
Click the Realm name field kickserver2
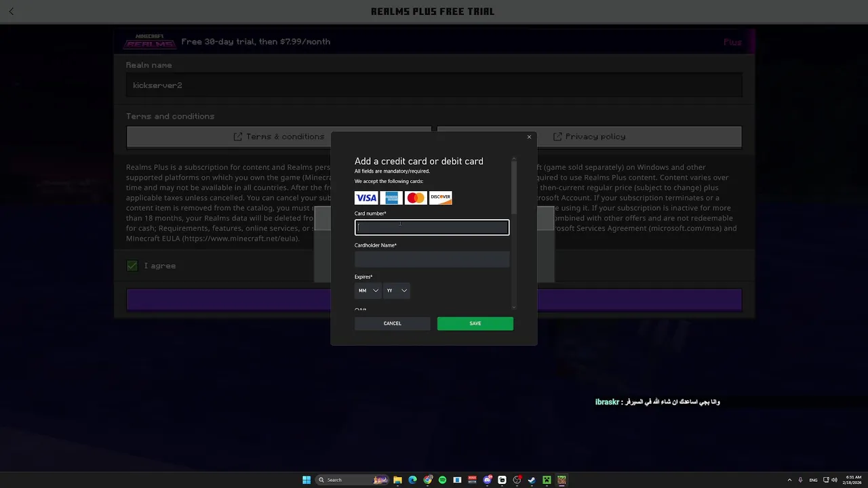[434, 85]
